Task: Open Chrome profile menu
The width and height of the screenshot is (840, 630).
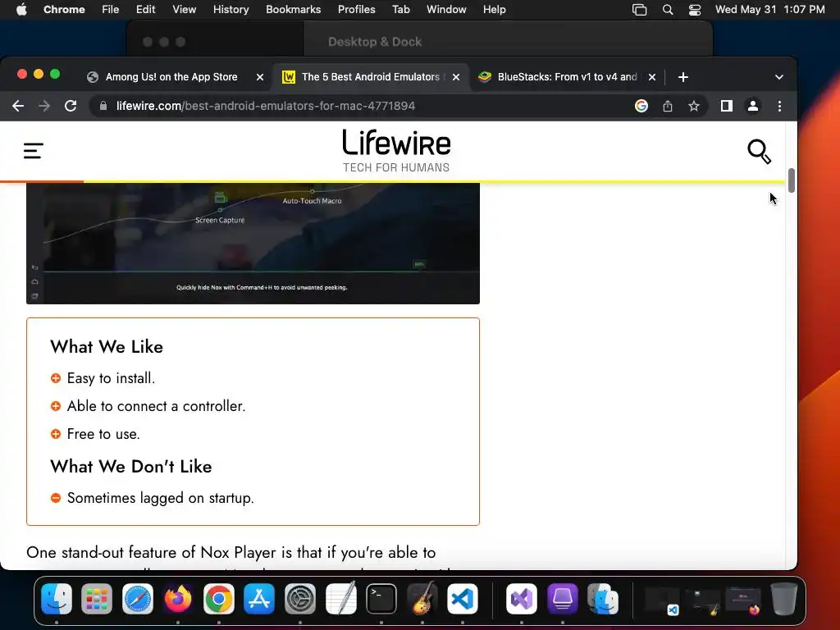Action: pos(753,106)
